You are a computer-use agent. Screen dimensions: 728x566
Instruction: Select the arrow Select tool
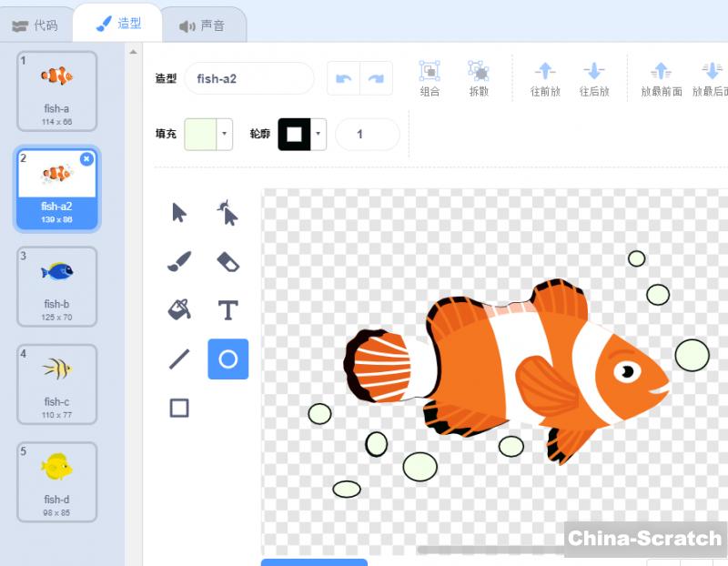[x=179, y=213]
